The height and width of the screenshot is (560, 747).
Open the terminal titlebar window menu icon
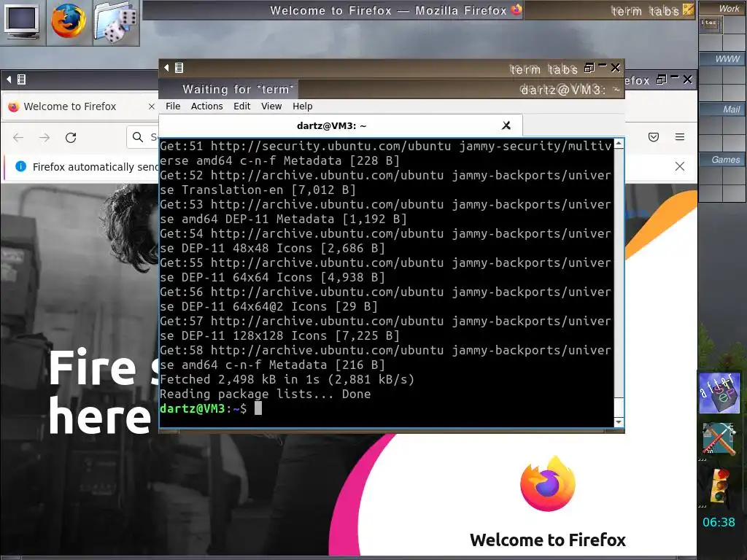pos(179,68)
